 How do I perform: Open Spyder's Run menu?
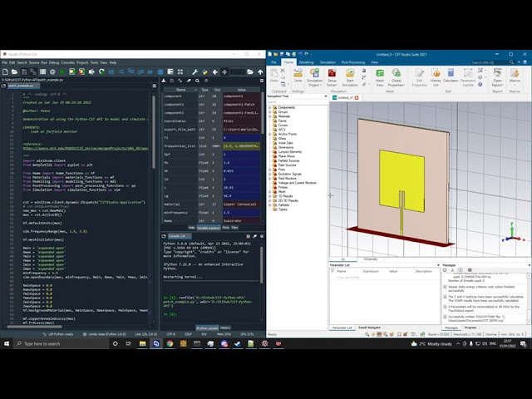point(44,63)
